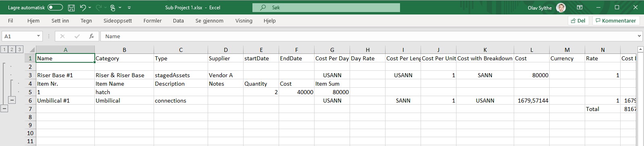Select column A header
Image resolution: width=644 pixels, height=146 pixels.
pos(65,50)
